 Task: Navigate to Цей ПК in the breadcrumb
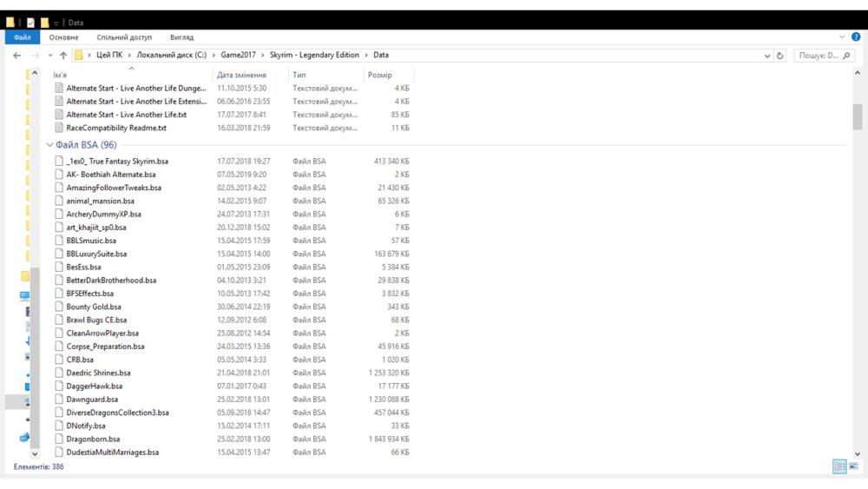point(109,55)
